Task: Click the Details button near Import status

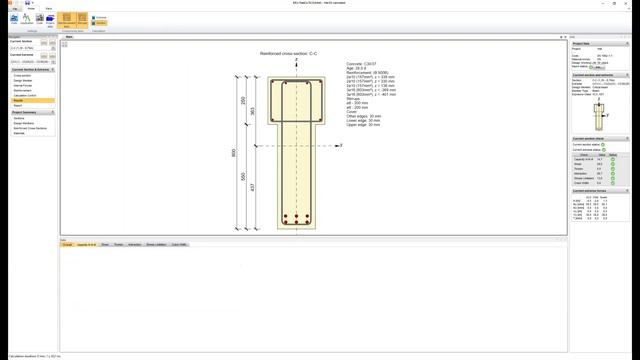Action: point(598,67)
